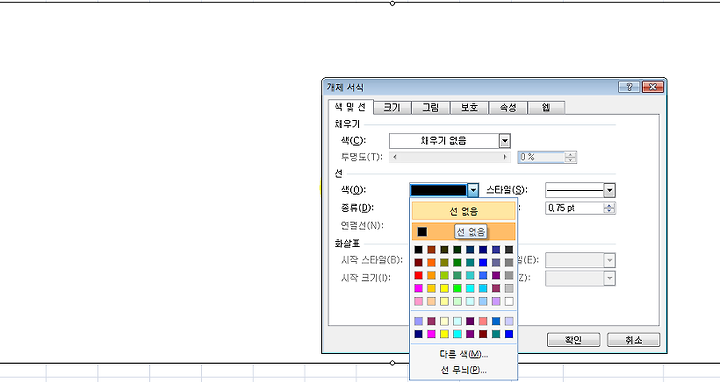The width and height of the screenshot is (720, 382).
Task: Open 다른 색(M)... more colors
Action: click(464, 354)
